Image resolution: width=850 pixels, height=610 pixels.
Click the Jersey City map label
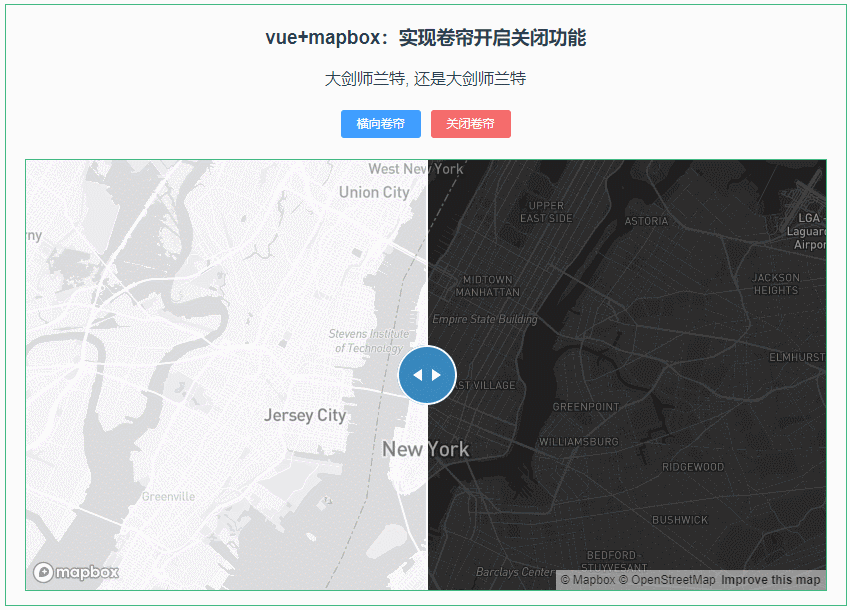click(305, 415)
